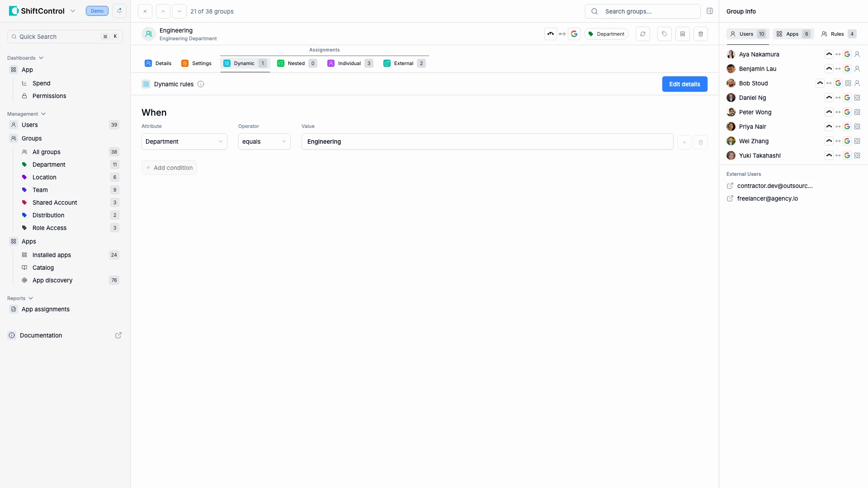Screen dimensions: 868x488
Task: Click the Google icon next to Aya Nakamura
Action: coord(848,54)
